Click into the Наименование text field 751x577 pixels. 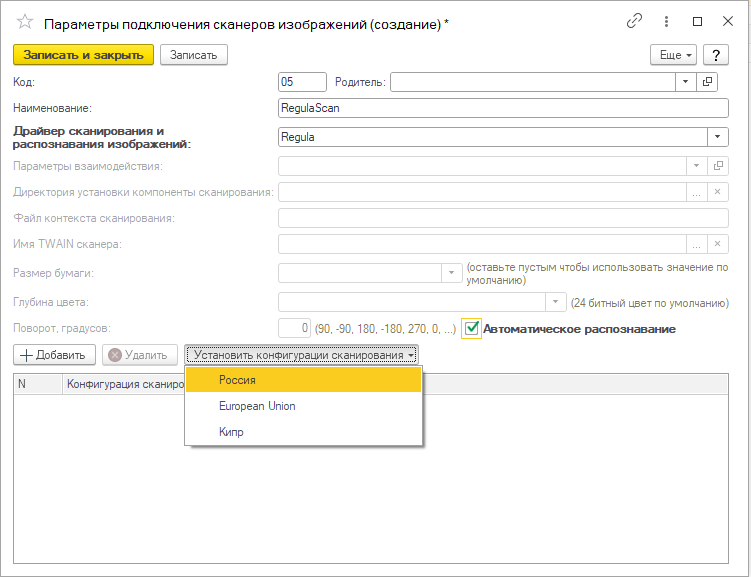[x=503, y=108]
